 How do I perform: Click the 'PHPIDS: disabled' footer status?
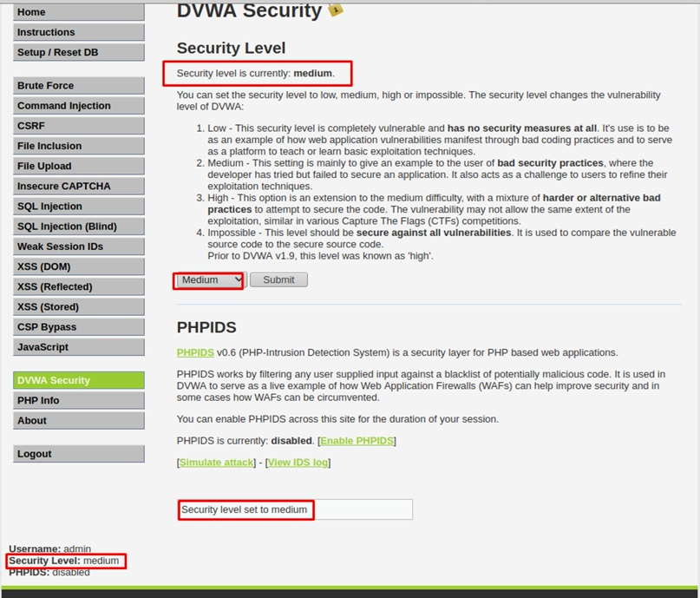tap(49, 572)
